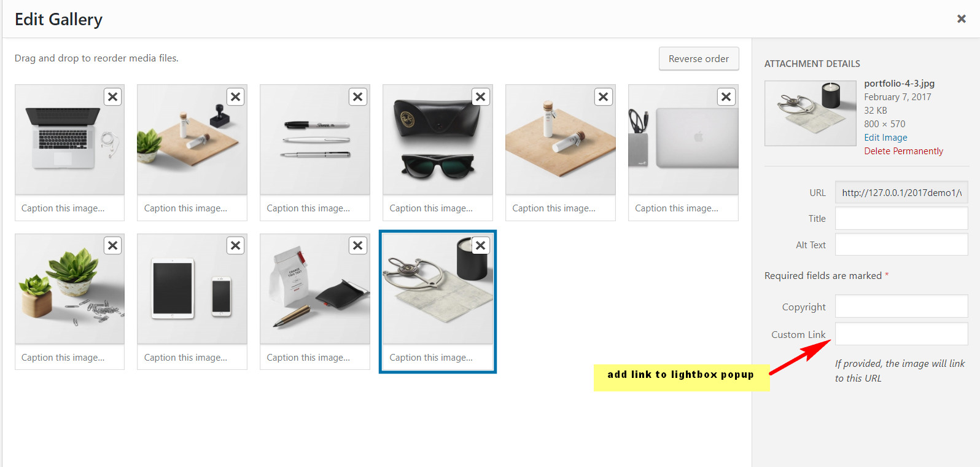Remove the tablet and phone image
The image size is (980, 467).
[x=235, y=246]
